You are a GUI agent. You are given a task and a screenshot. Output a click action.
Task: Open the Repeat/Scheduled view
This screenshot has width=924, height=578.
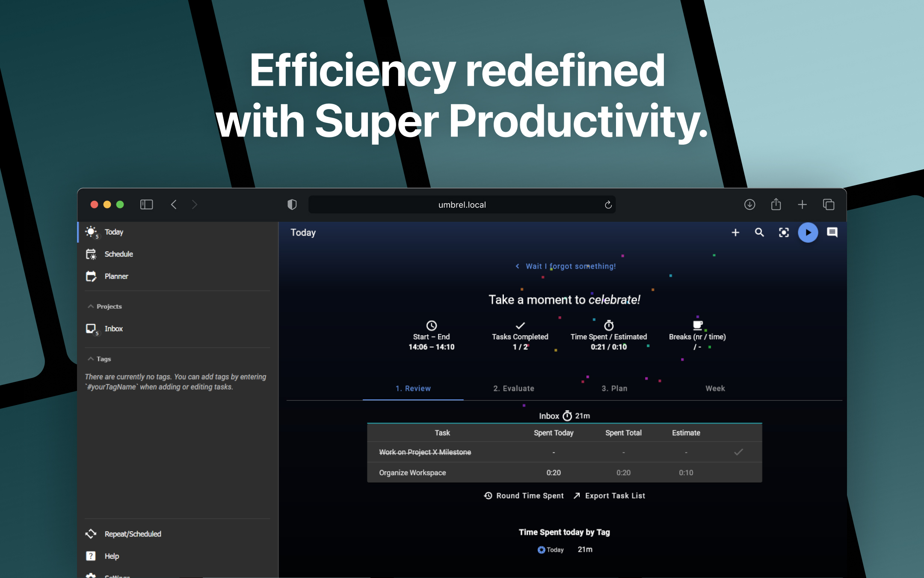pyautogui.click(x=133, y=533)
